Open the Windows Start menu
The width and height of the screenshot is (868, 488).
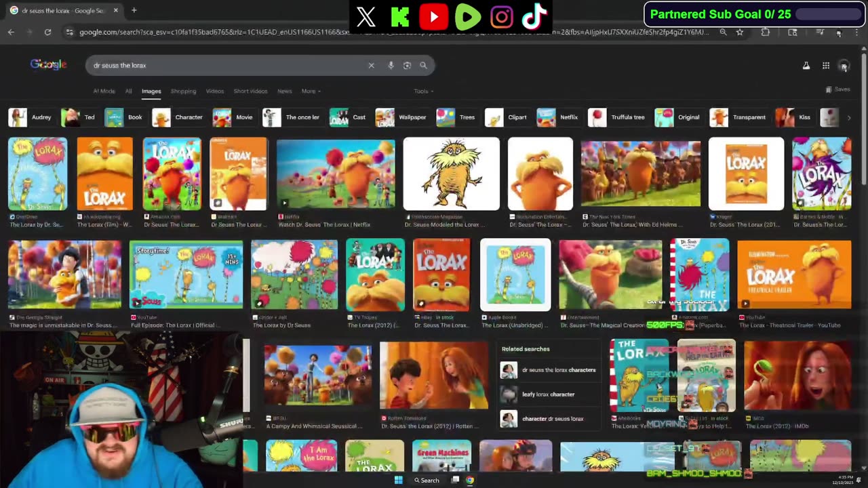click(x=398, y=481)
